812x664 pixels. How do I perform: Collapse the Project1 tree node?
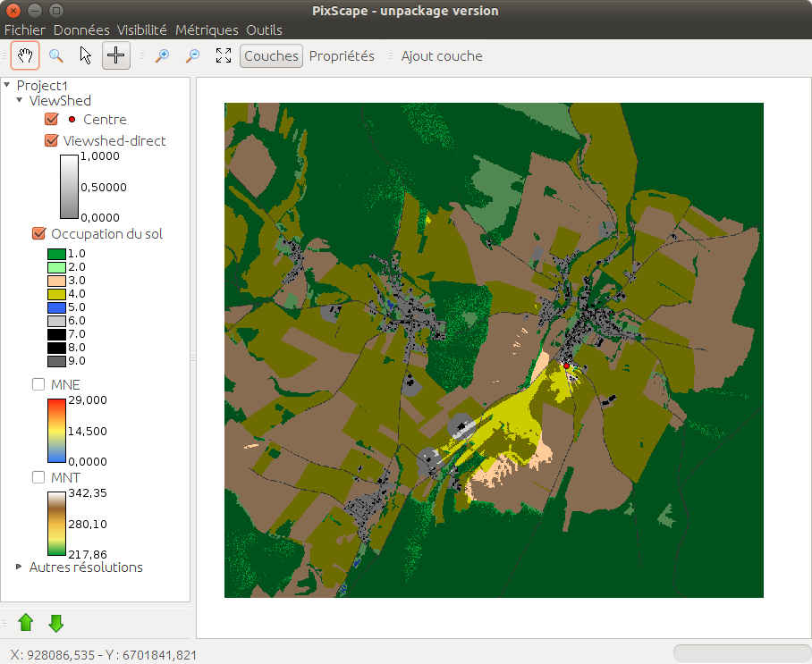point(7,85)
